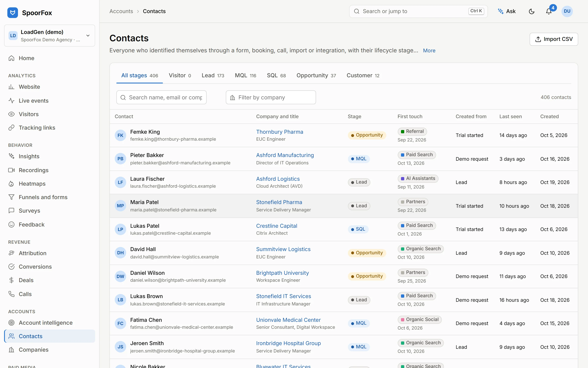Open Surveys page
Viewport: 588px width, 368px height.
(x=49, y=211)
